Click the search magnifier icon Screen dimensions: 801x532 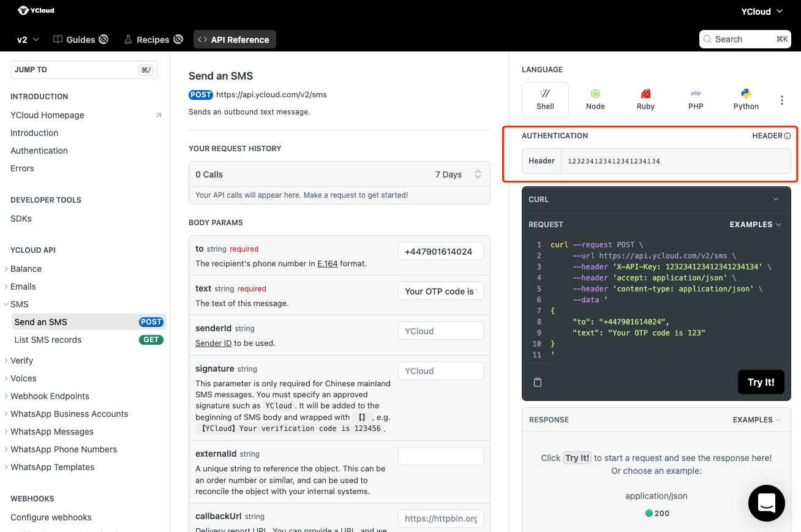point(708,39)
